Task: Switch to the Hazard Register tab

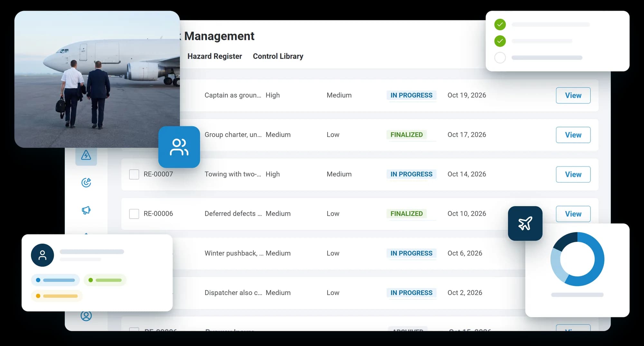Action: point(214,56)
